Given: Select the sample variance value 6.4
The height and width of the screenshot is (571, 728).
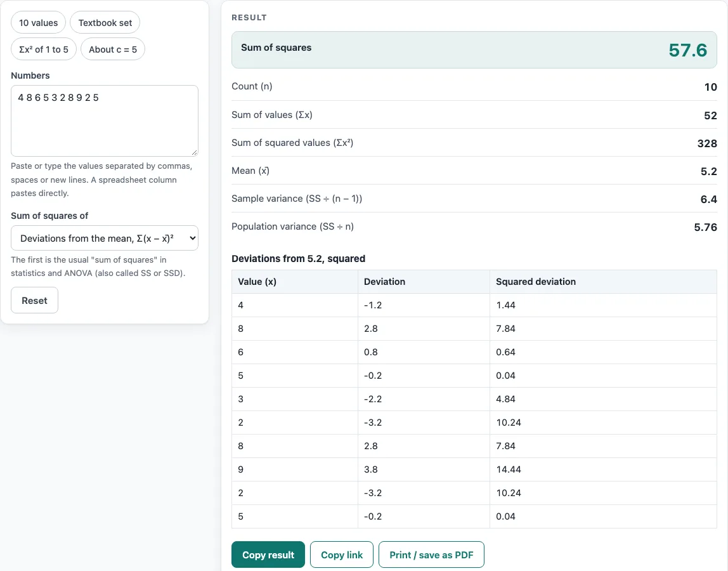Looking at the screenshot, I should (708, 199).
